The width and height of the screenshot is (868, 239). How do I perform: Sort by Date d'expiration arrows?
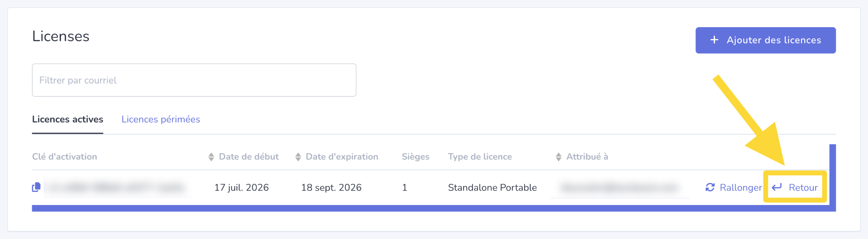tap(298, 157)
